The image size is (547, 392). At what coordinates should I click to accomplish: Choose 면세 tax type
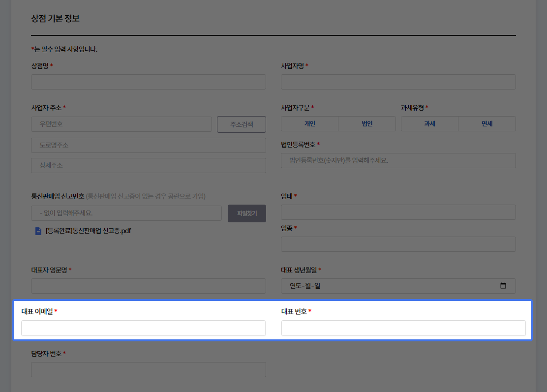(x=487, y=124)
